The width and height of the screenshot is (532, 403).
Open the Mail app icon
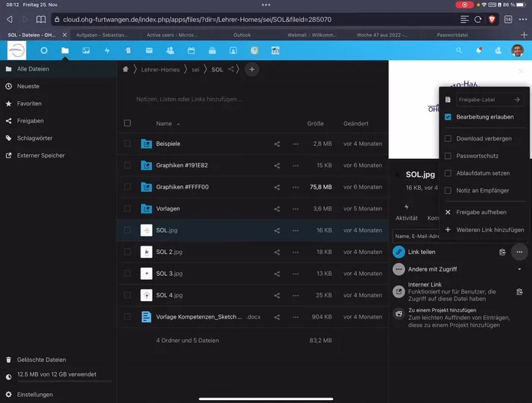click(x=149, y=50)
